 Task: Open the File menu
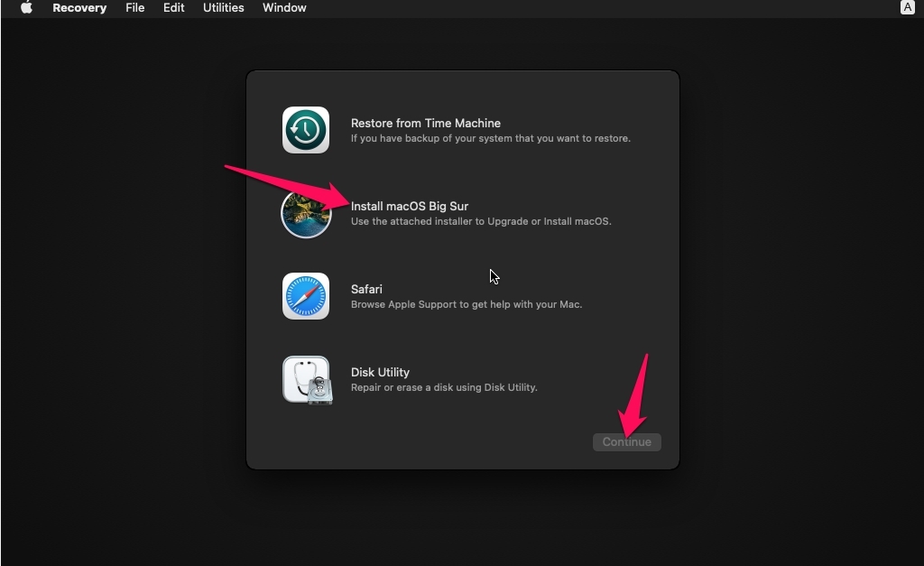click(x=134, y=8)
